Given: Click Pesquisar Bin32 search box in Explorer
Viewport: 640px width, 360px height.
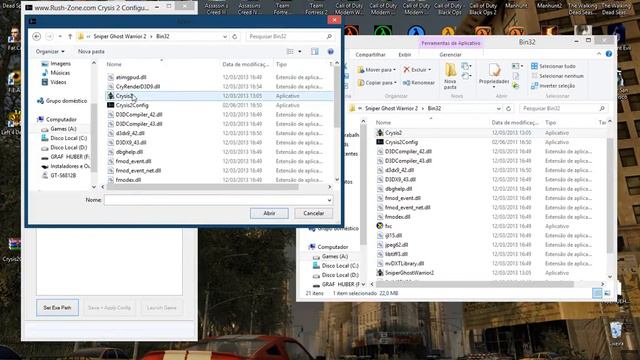Looking at the screenshot, I should pos(563,109).
